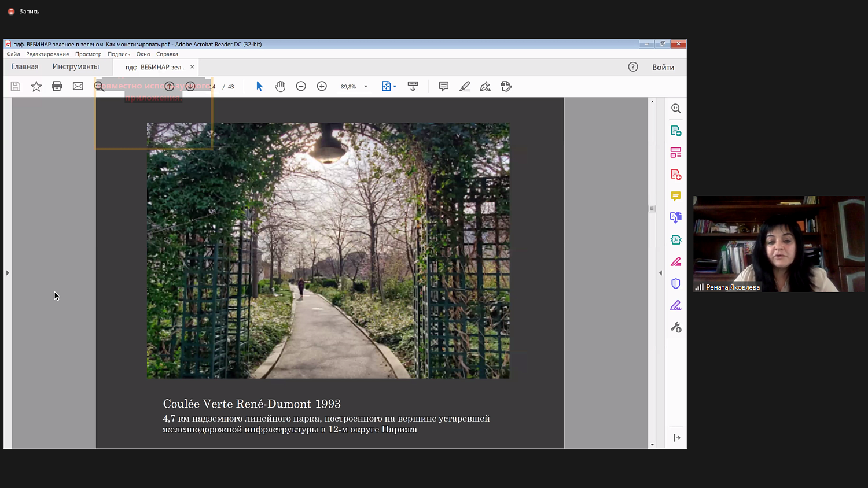This screenshot has height=488, width=868.
Task: Activate the Hand pan tool
Action: point(280,86)
